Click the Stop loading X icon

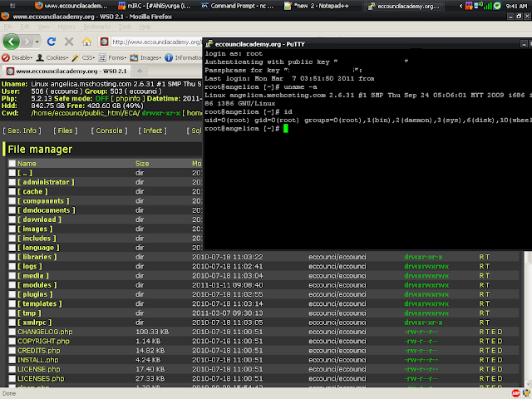(x=69, y=42)
